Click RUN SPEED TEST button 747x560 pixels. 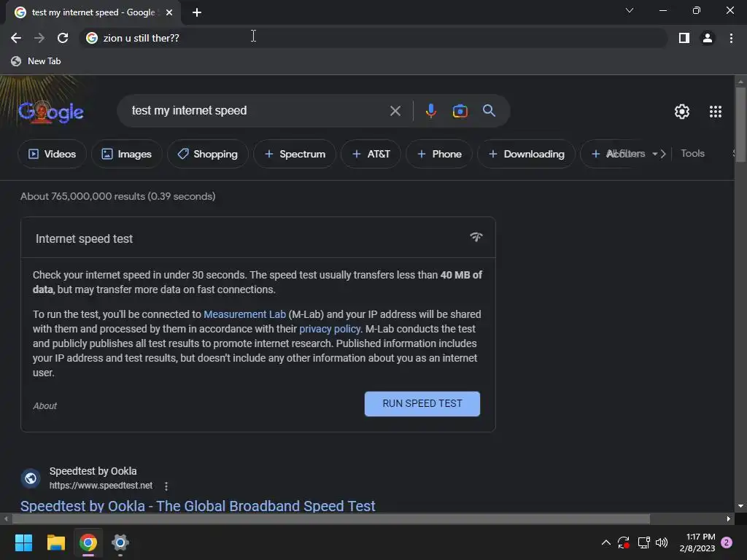[422, 404]
